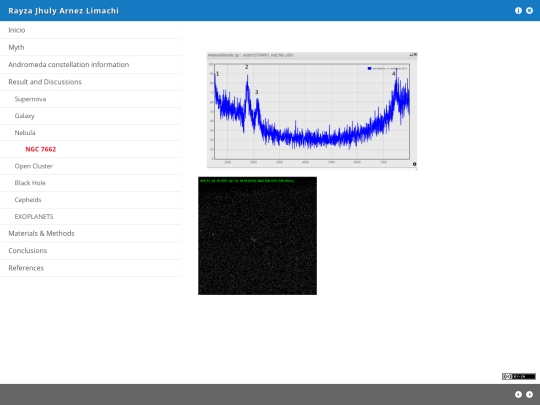Image resolution: width=540 pixels, height=405 pixels.
Task: Select the Nebula subsection
Action: [x=91, y=133]
